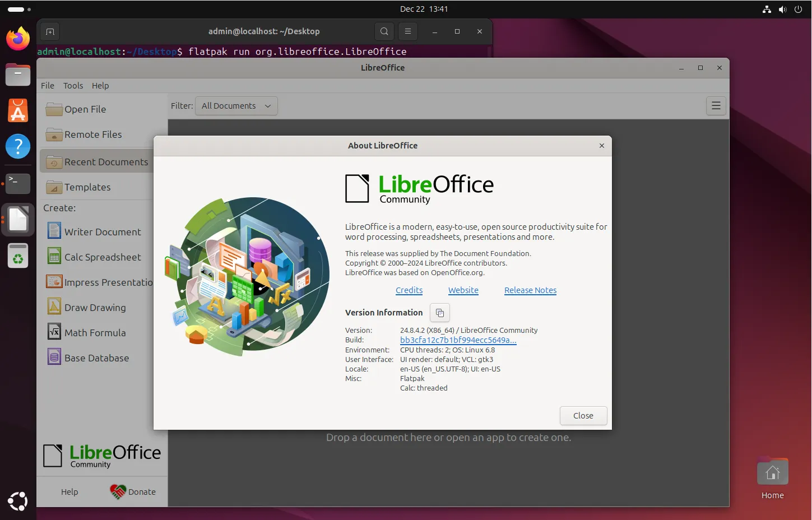This screenshot has width=812, height=520.
Task: Switch to Terminal via dock icon
Action: click(x=18, y=183)
